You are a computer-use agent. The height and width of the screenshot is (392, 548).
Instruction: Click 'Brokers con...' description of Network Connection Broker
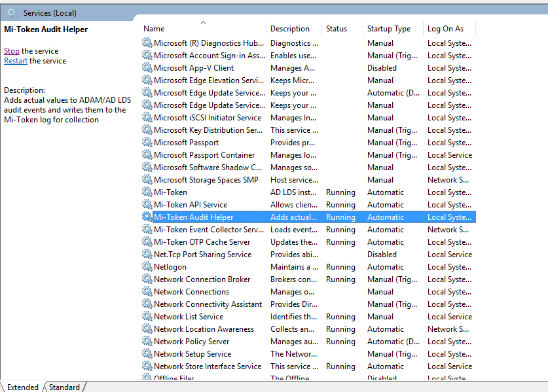pos(293,279)
